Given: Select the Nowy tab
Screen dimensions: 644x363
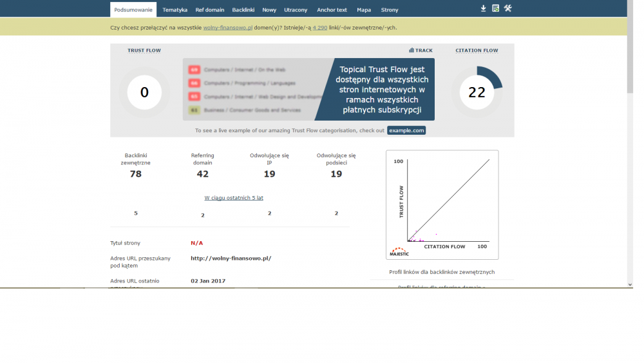Looking at the screenshot, I should 269,10.
